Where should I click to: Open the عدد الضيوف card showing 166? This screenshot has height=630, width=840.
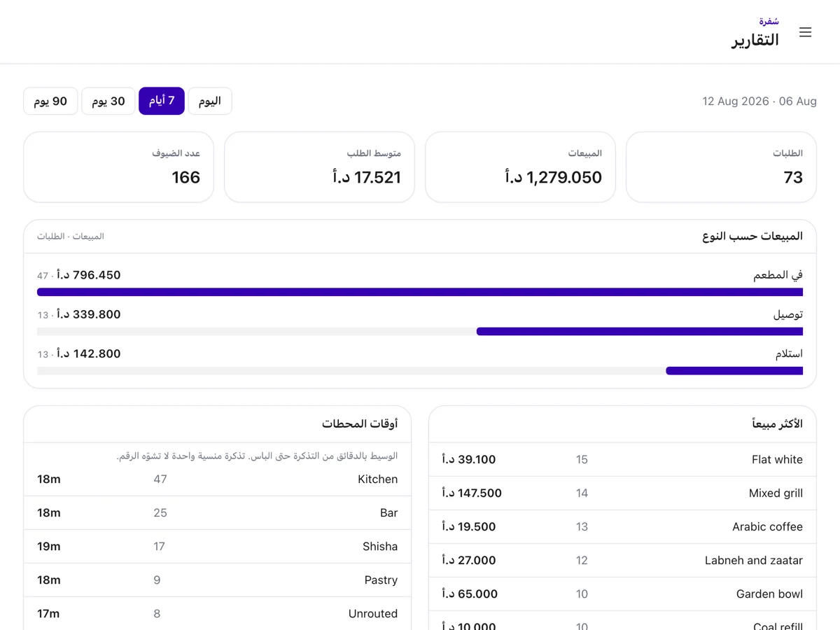[x=118, y=167]
